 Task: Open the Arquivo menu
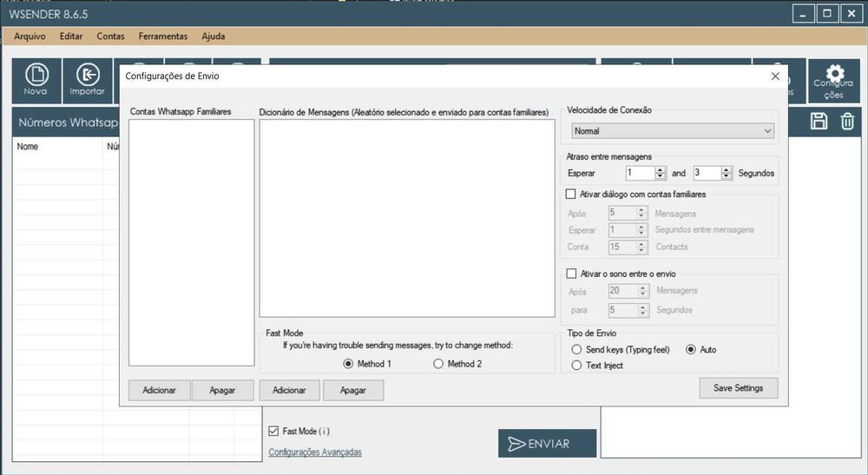[30, 36]
